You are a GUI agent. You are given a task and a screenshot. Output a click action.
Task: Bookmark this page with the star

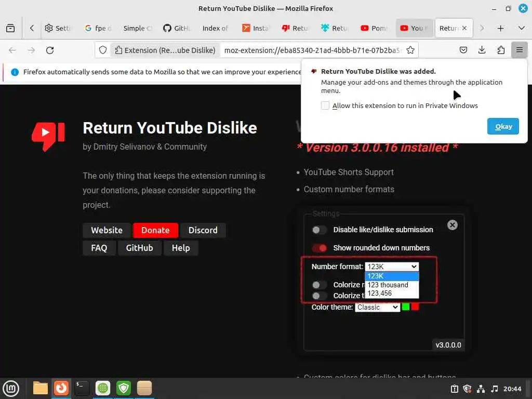pos(410,50)
